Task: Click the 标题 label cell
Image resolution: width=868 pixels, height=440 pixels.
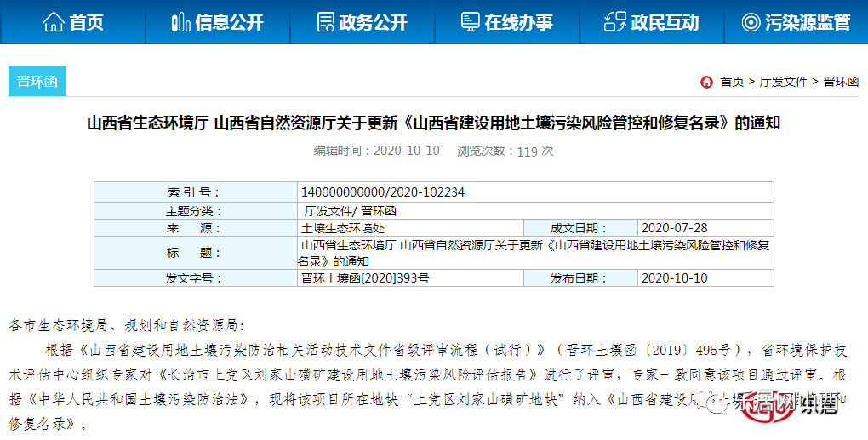Action: 196,253
